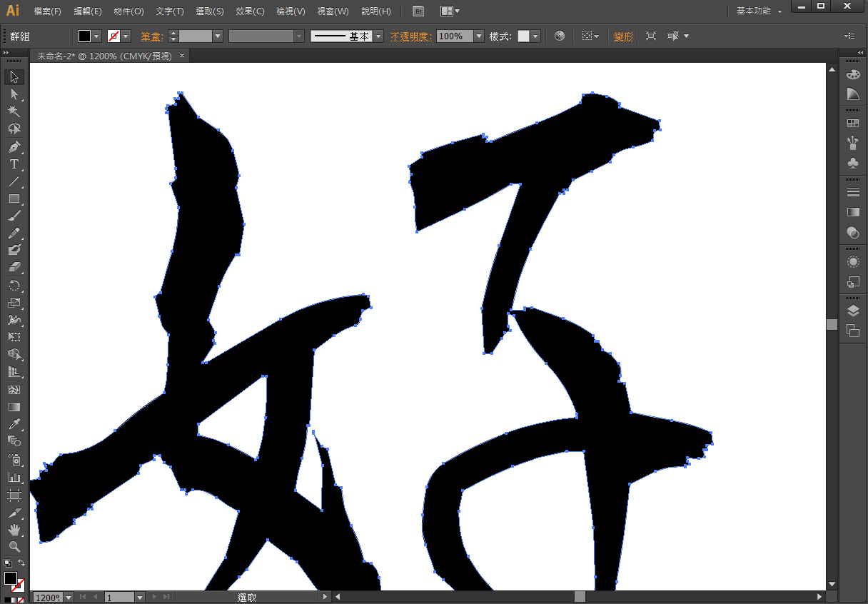The image size is (868, 604).
Task: Select the Free Transform tool
Action: [x=14, y=338]
